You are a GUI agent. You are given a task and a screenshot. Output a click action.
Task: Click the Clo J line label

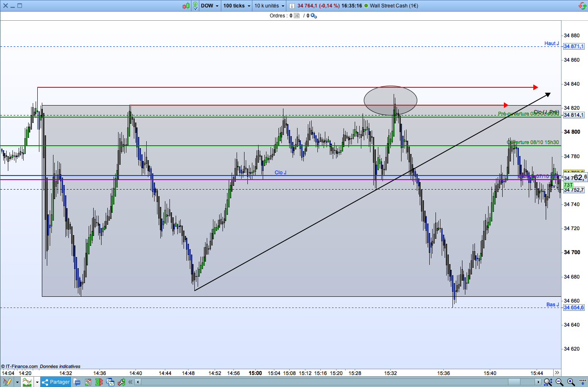click(281, 173)
